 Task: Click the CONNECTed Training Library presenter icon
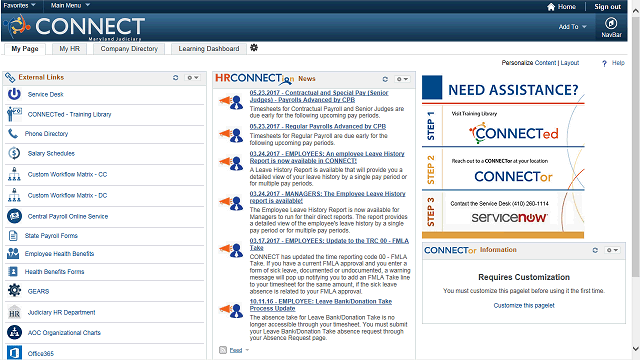[x=14, y=114]
